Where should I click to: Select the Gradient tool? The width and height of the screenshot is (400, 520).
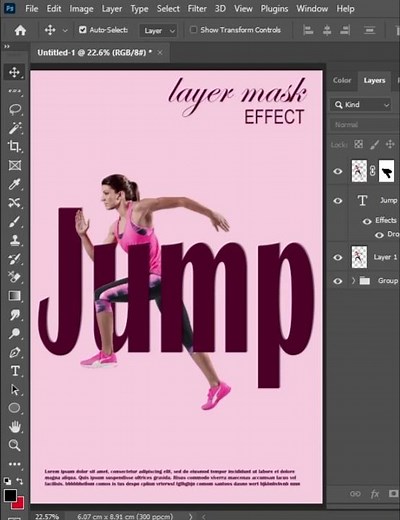point(14,296)
